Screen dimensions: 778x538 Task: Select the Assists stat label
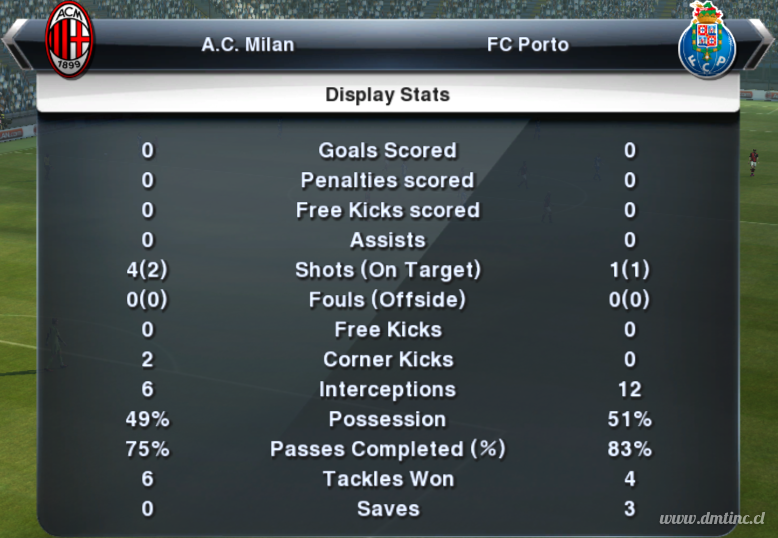coord(388,240)
